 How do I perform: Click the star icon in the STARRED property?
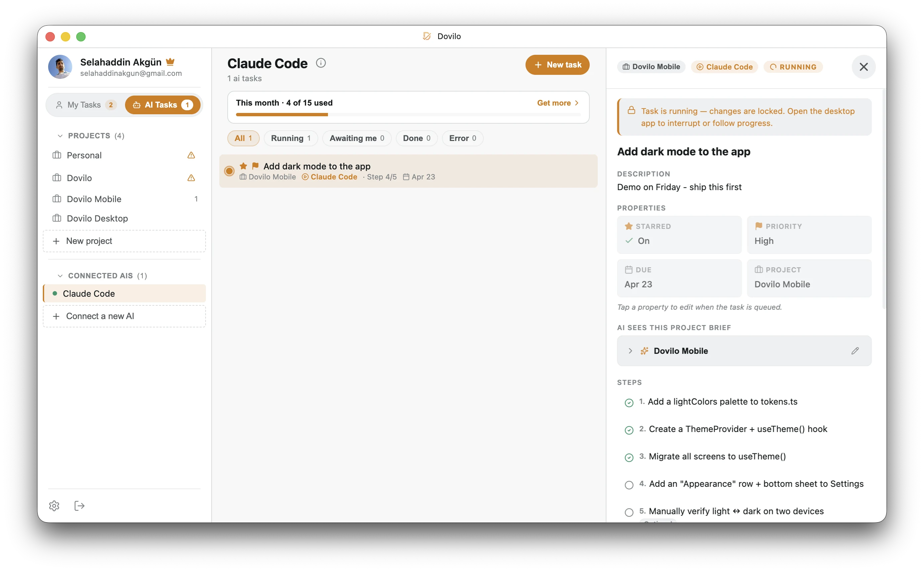tap(629, 226)
